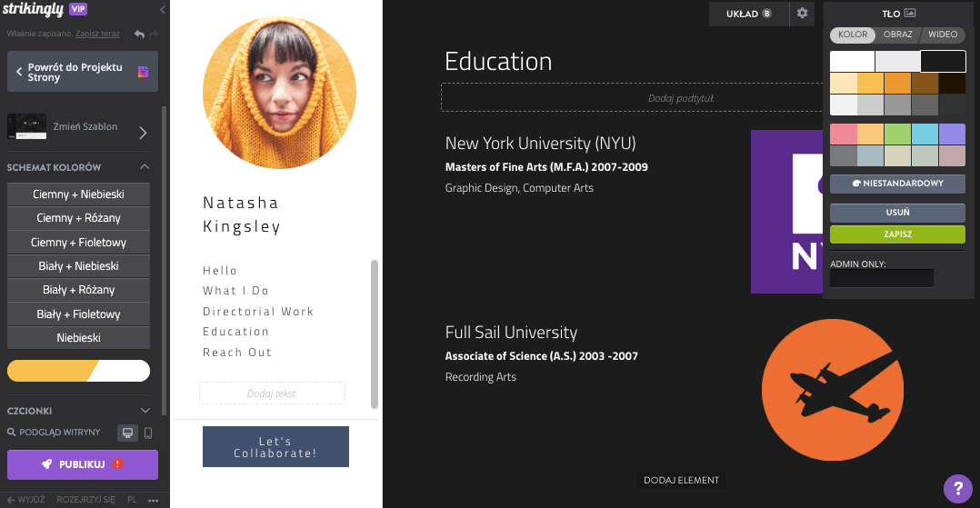Click the Full Sail airplane logo
The width and height of the screenshot is (980, 508).
(833, 390)
